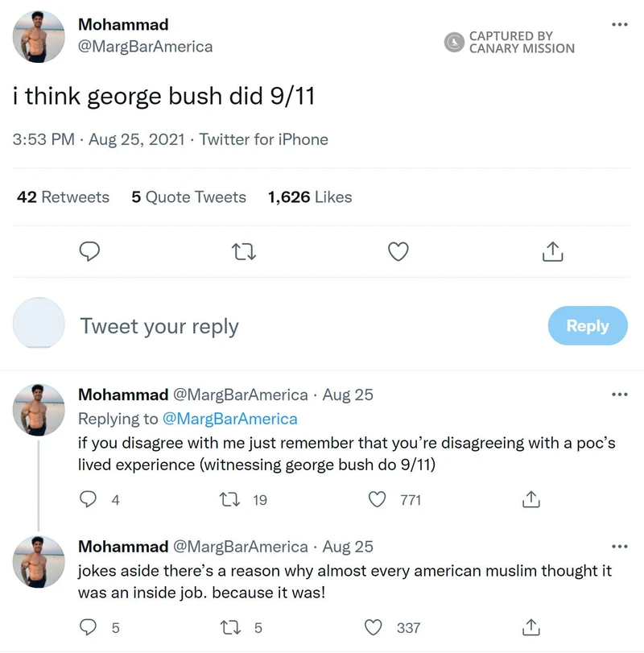Like the reply with 337 likes
The width and height of the screenshot is (644, 653).
tap(374, 627)
